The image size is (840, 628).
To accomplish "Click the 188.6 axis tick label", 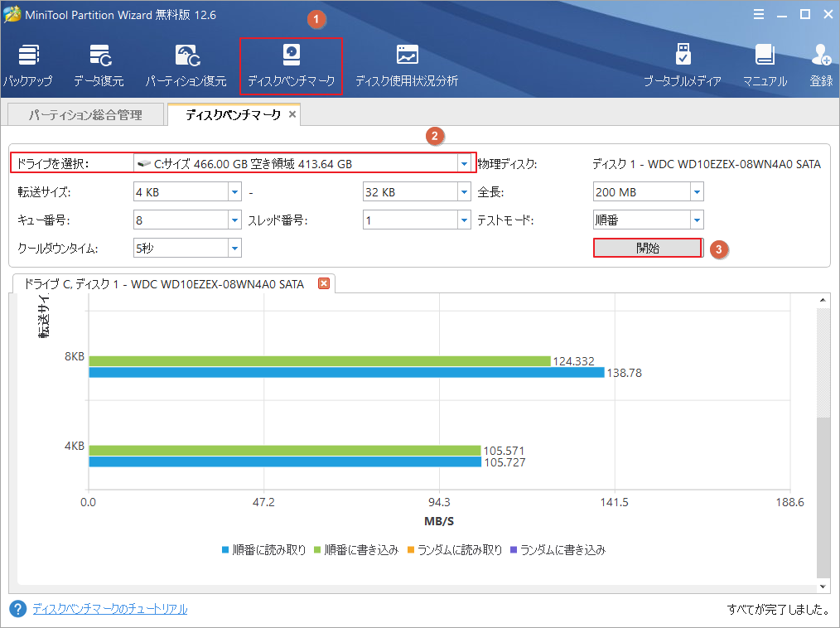I will 790,502.
